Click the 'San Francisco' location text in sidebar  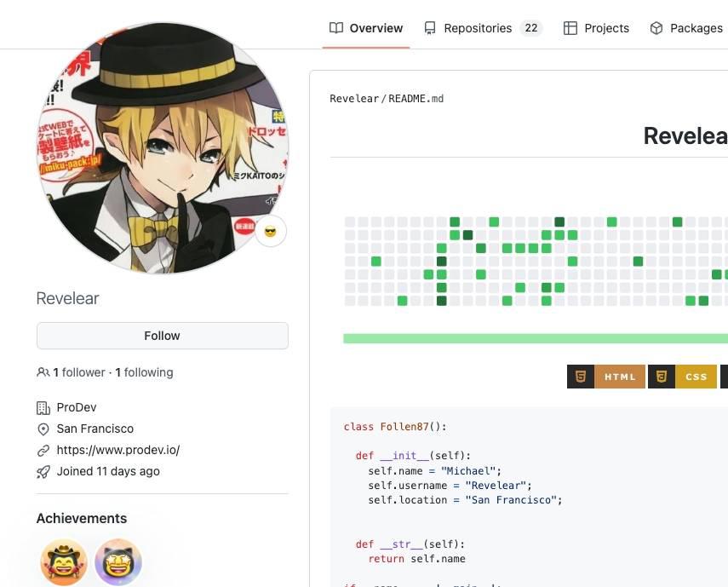tap(95, 429)
